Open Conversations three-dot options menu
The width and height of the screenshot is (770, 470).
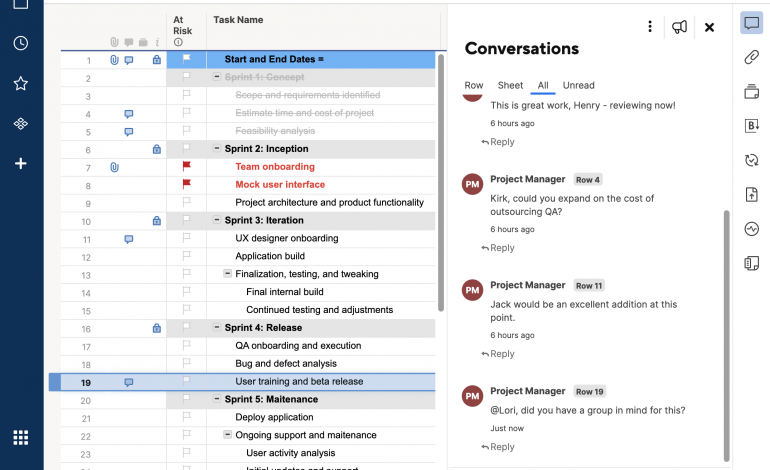650,27
